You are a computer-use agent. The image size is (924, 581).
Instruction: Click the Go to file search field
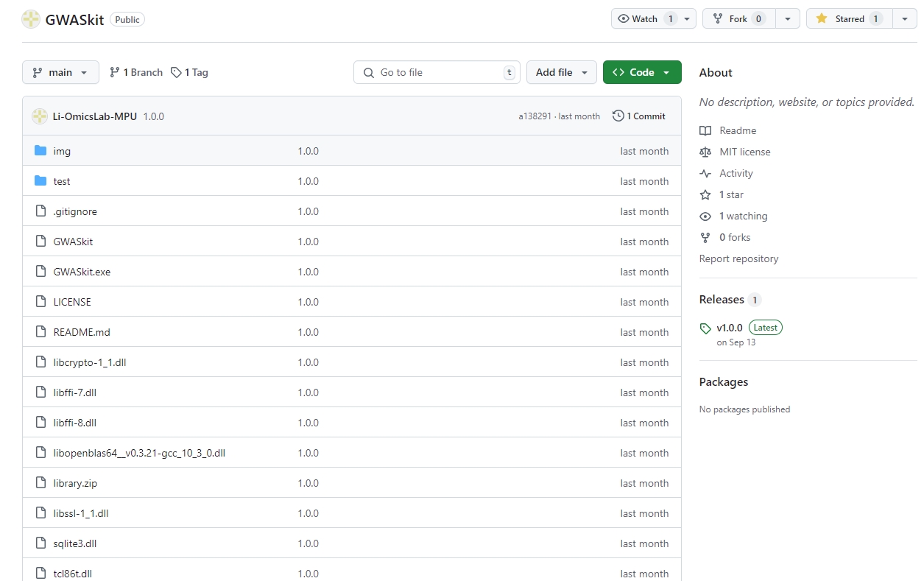[437, 72]
